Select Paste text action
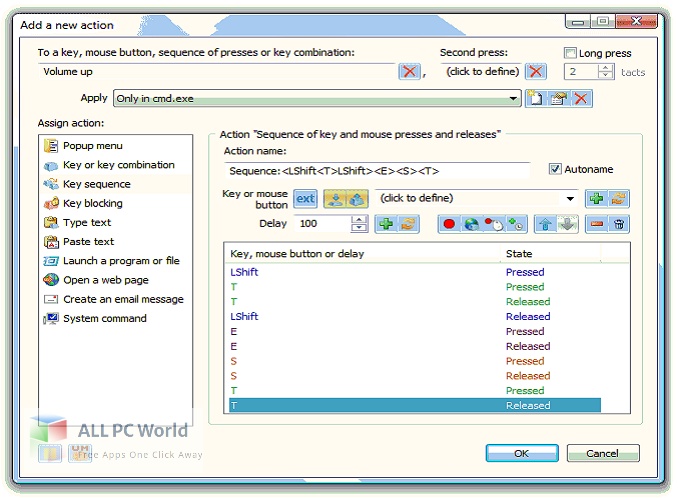The height and width of the screenshot is (498, 678). (115, 242)
